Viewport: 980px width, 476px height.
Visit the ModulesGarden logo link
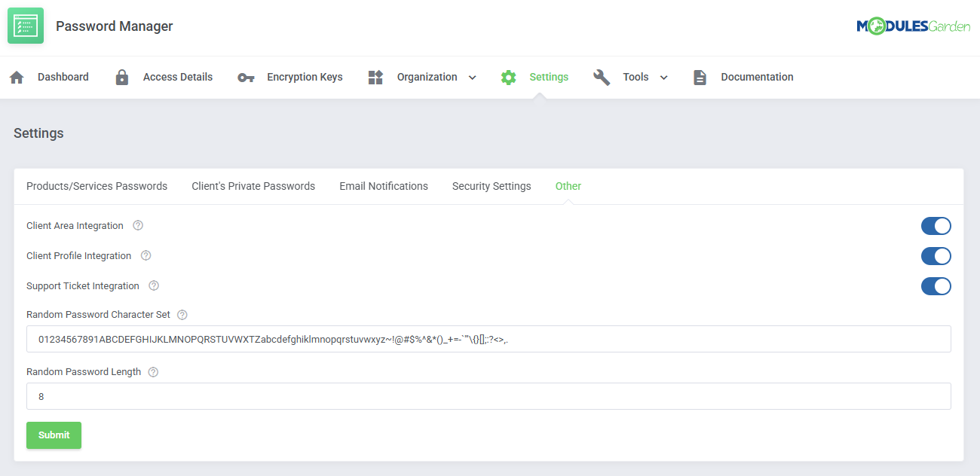[x=913, y=26]
